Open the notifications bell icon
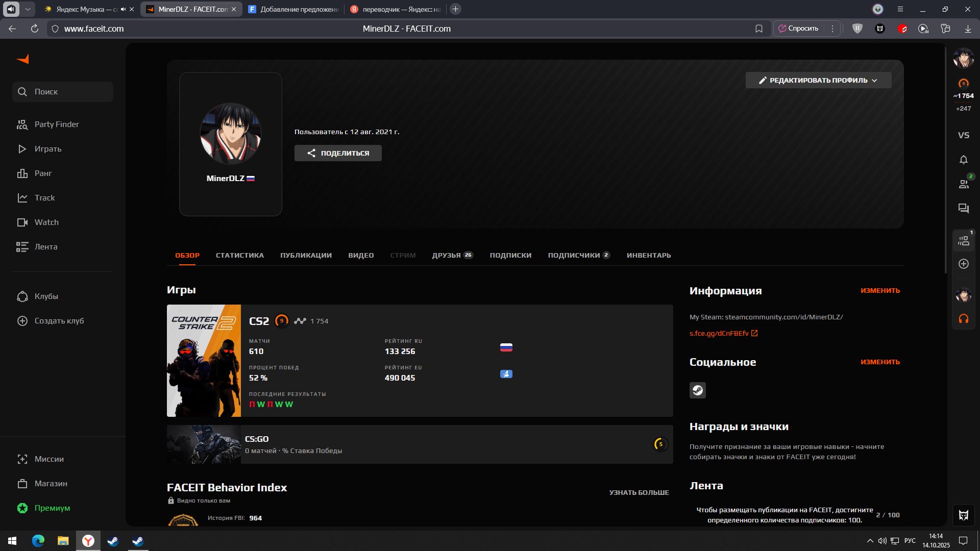This screenshot has width=980, height=551. tap(963, 160)
